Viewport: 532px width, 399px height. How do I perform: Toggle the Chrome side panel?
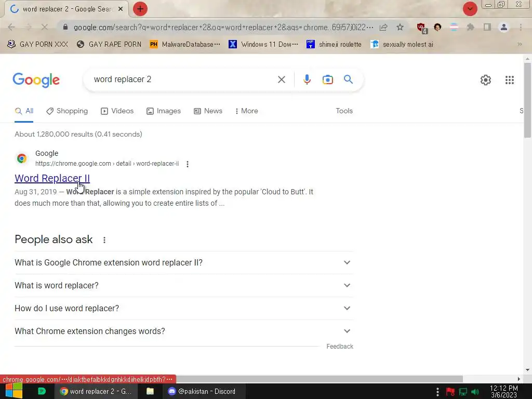(487, 27)
